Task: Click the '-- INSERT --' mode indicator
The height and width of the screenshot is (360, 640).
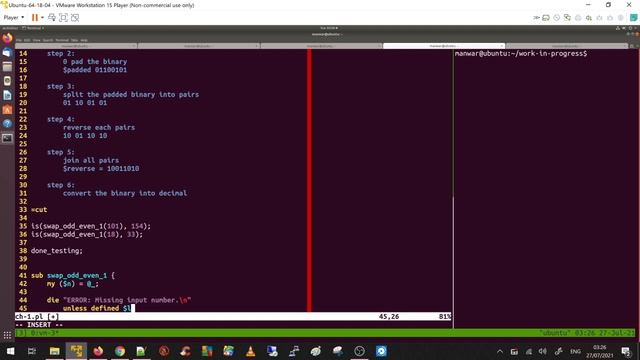Action: pos(39,325)
